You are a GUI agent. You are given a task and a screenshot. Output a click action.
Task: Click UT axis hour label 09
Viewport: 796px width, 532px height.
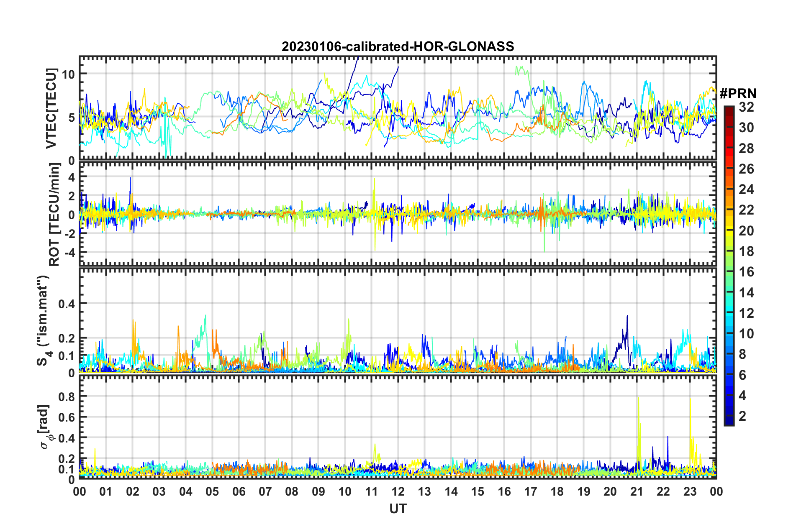(x=318, y=491)
